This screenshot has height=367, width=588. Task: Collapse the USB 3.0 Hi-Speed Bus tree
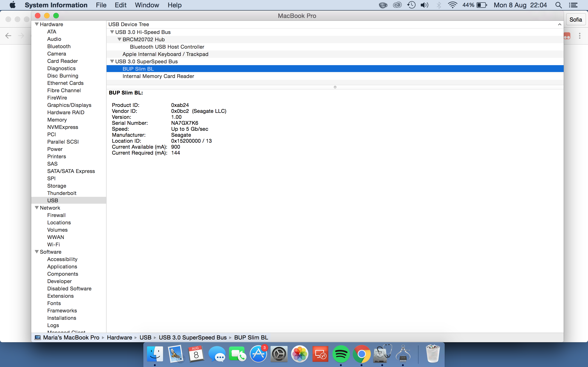112,32
